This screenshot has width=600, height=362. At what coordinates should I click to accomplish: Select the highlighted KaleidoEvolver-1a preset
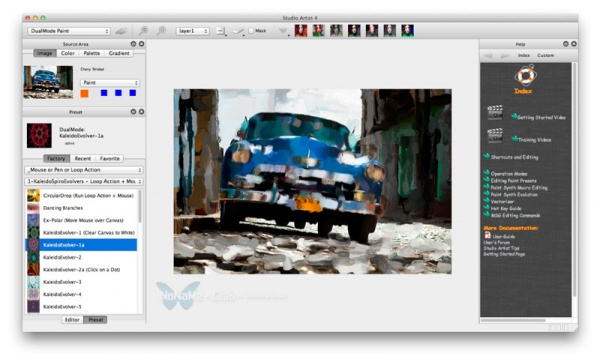click(x=81, y=245)
